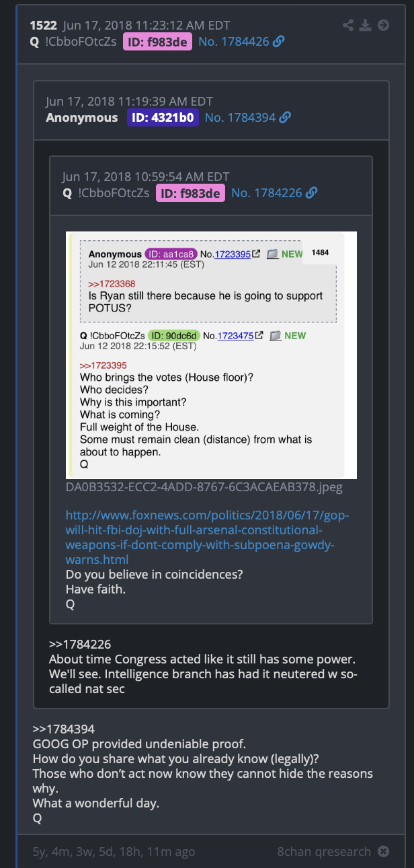Click the 8chan qresearch source label

point(324,851)
